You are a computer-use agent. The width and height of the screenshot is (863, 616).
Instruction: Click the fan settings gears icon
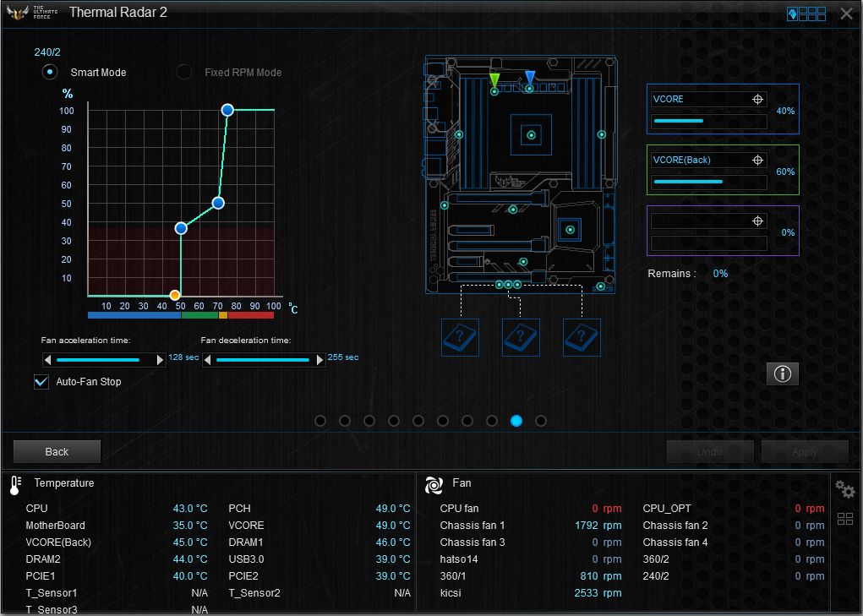click(x=844, y=489)
